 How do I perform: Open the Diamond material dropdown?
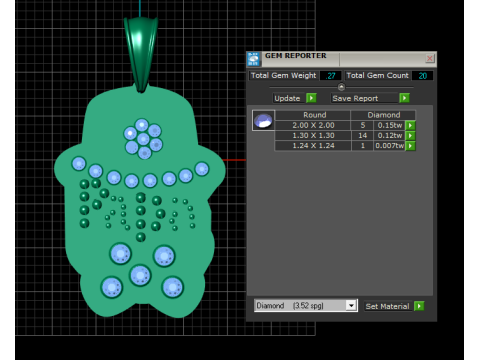pos(351,306)
